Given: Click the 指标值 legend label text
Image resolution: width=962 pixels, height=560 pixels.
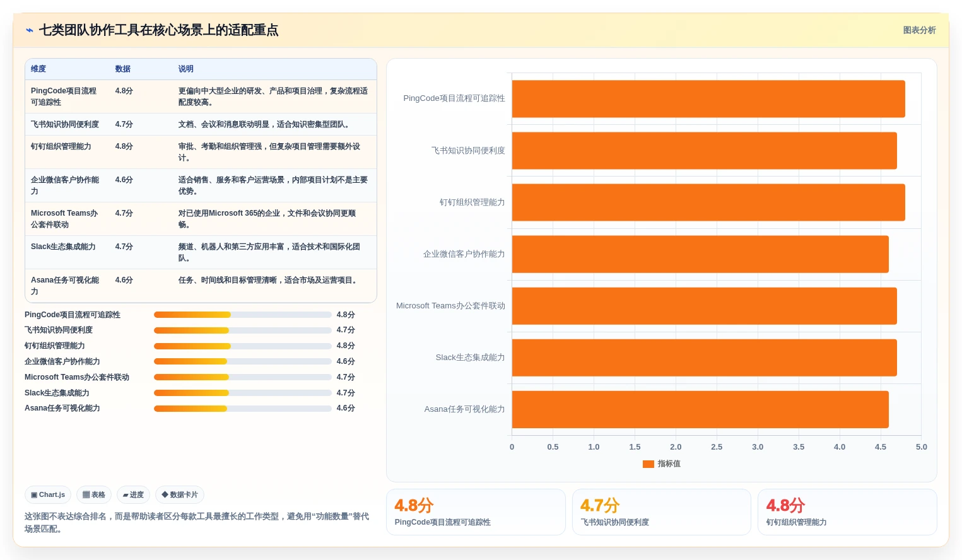Looking at the screenshot, I should coord(669,464).
